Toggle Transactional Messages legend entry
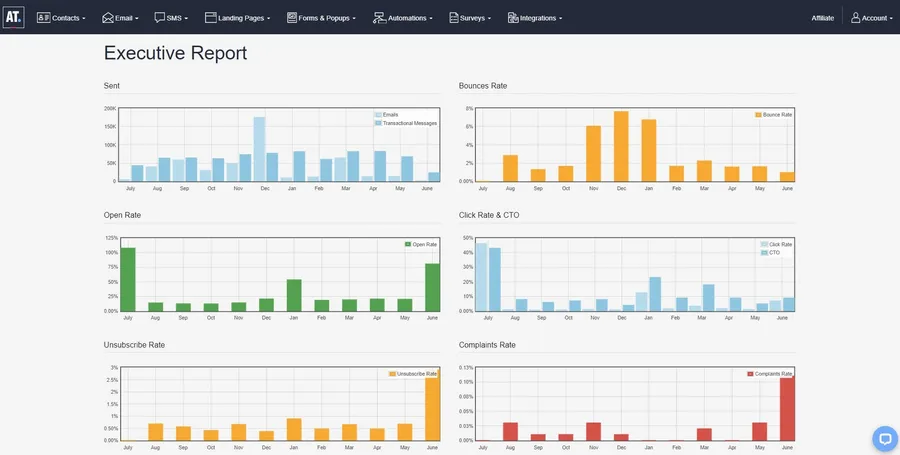The image size is (900, 455). click(406, 123)
